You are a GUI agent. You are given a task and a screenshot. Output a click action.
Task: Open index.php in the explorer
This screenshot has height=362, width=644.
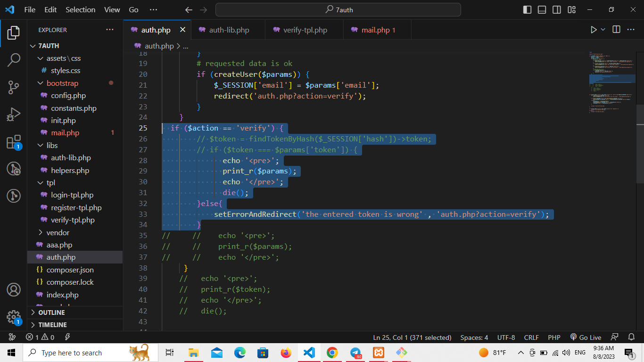click(75, 295)
